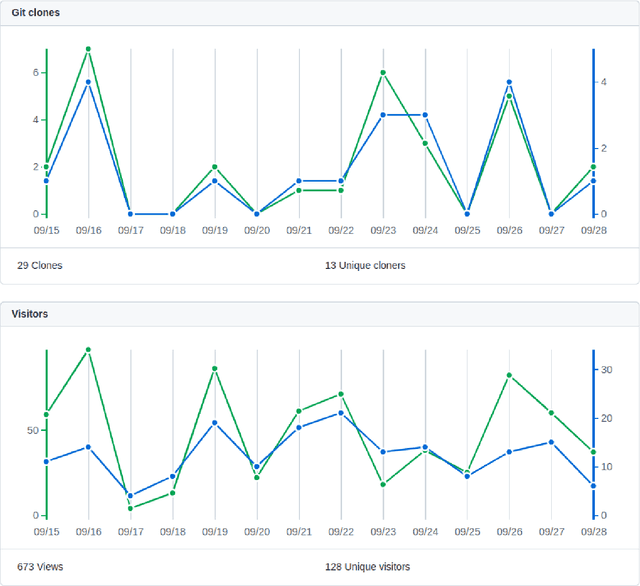The height and width of the screenshot is (586, 640).
Task: Click the 673 Views summary text
Action: coord(40,567)
